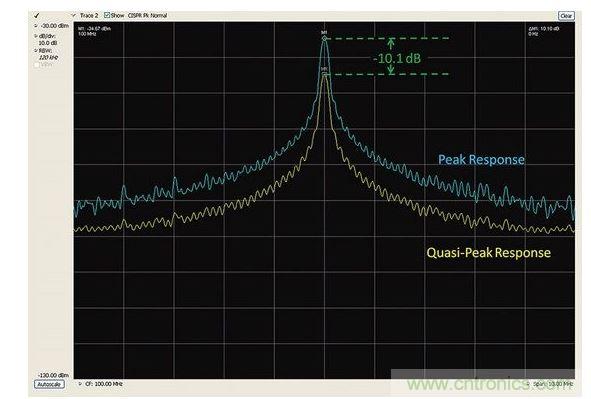Toggle the disabled VBW checkbox

37,65
